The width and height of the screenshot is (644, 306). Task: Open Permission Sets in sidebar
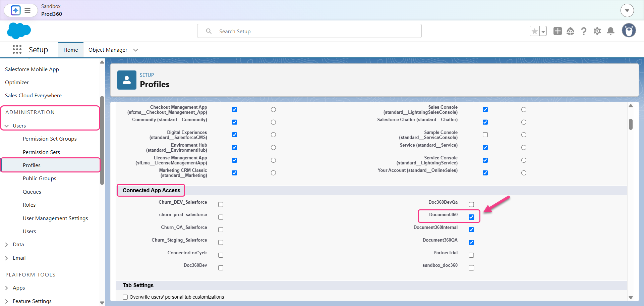pyautogui.click(x=41, y=152)
